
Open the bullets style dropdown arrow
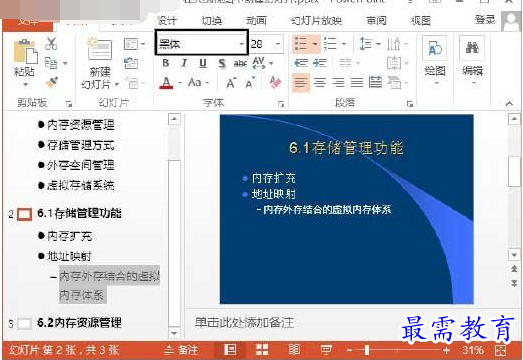(x=315, y=44)
